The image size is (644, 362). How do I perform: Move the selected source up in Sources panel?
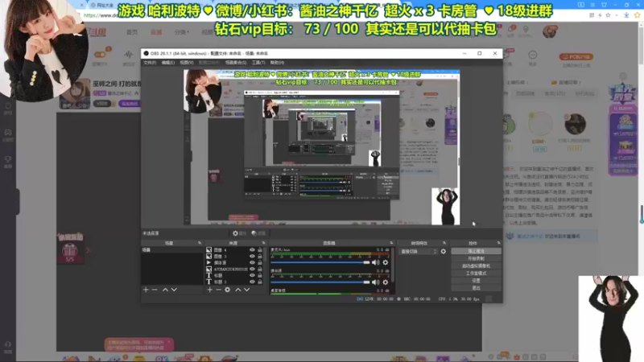click(237, 290)
